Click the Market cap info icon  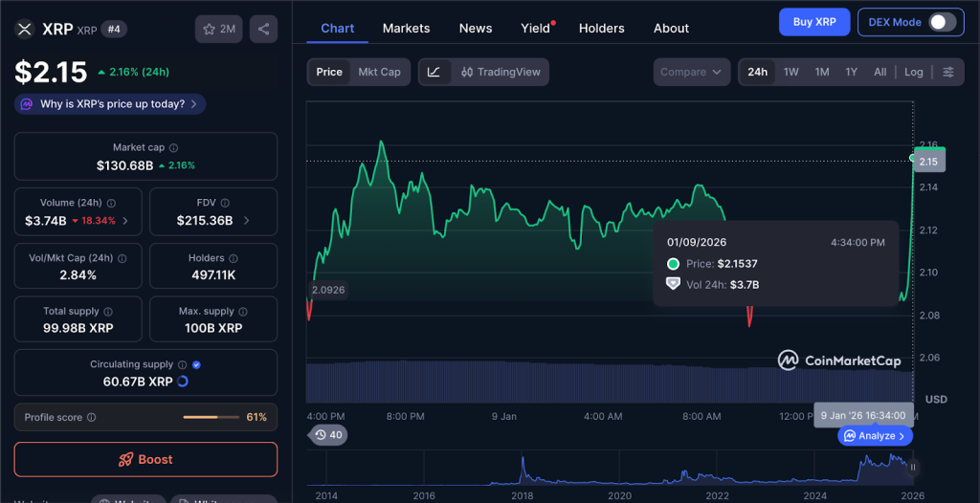click(173, 148)
